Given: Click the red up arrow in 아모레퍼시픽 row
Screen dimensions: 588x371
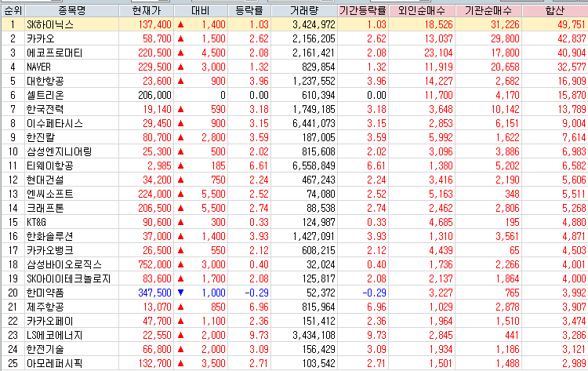Looking at the screenshot, I should coord(181,363).
